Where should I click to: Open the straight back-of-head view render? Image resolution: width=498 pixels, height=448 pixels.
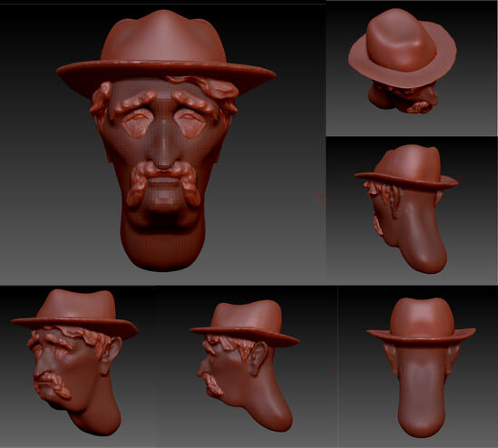[421, 367]
